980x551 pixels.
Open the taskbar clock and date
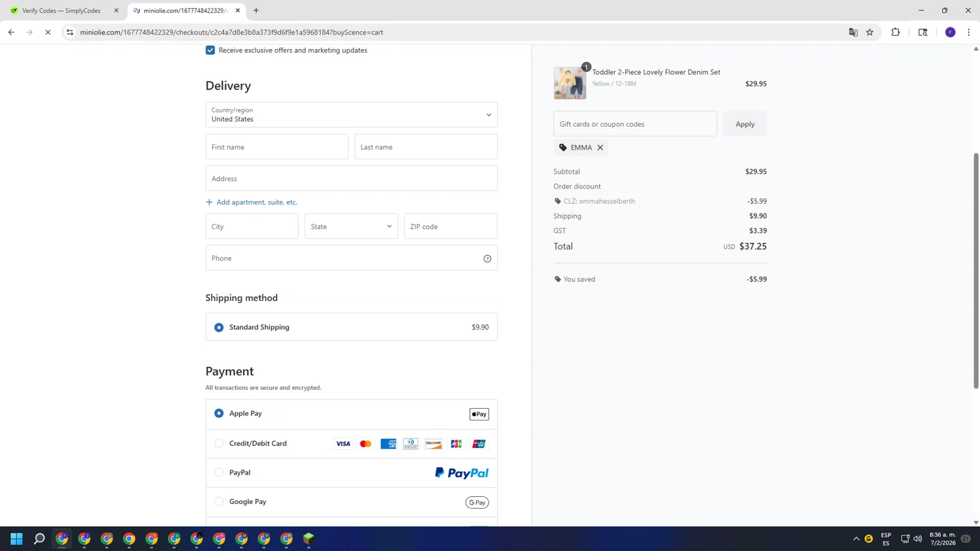(943, 539)
